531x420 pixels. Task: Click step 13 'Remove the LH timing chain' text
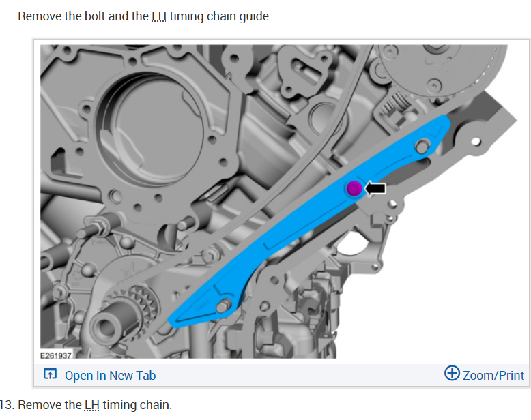coord(95,405)
